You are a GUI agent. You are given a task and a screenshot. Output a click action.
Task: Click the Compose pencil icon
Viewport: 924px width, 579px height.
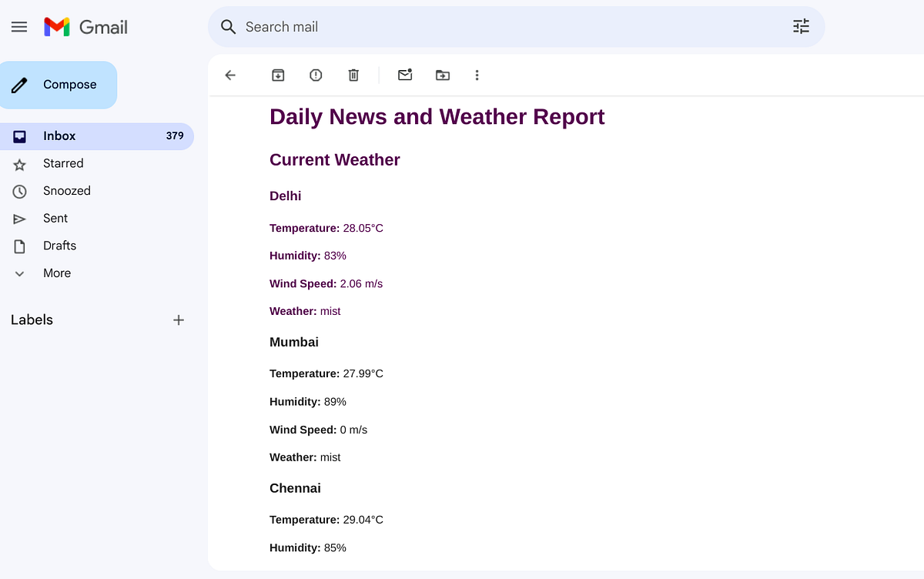pyautogui.click(x=20, y=85)
